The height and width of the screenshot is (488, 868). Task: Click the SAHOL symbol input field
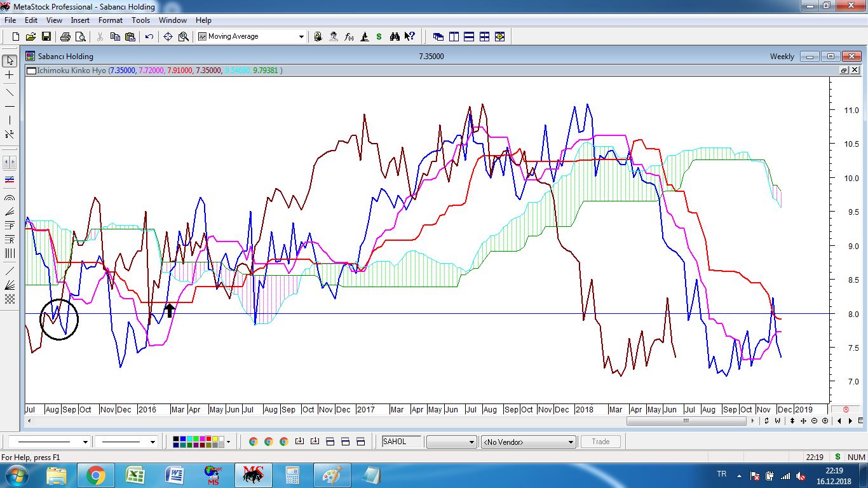click(402, 442)
